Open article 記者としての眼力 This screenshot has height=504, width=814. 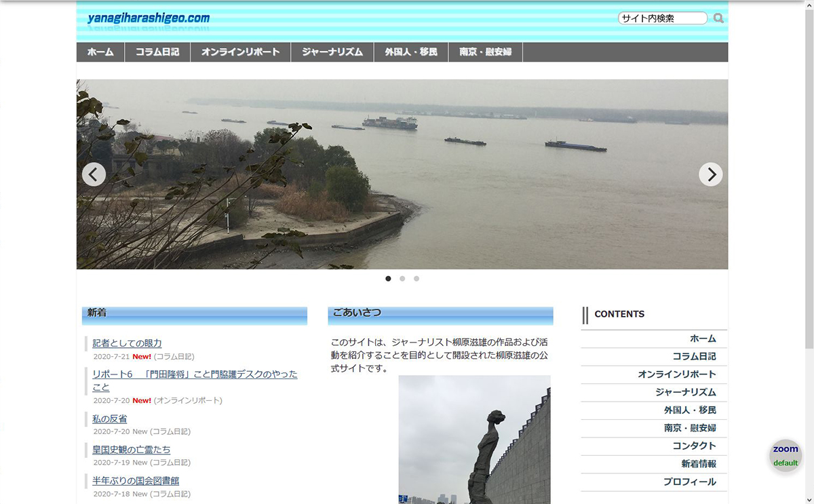[x=127, y=343]
